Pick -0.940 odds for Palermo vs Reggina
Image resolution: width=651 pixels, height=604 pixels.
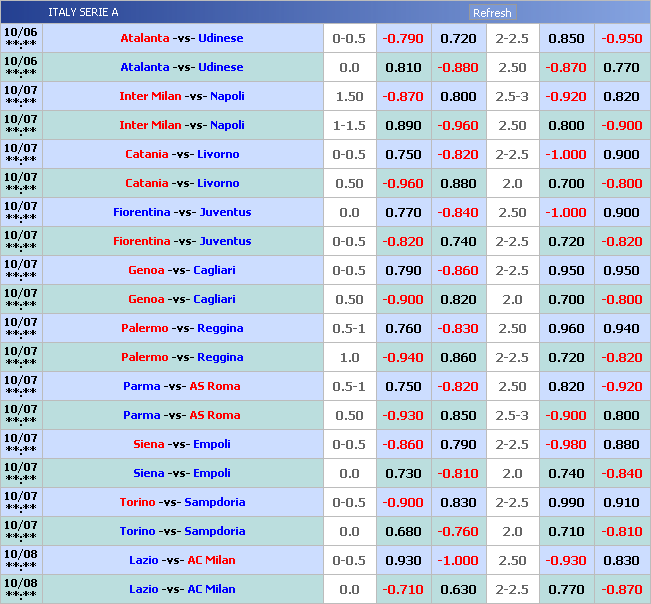[x=403, y=358]
